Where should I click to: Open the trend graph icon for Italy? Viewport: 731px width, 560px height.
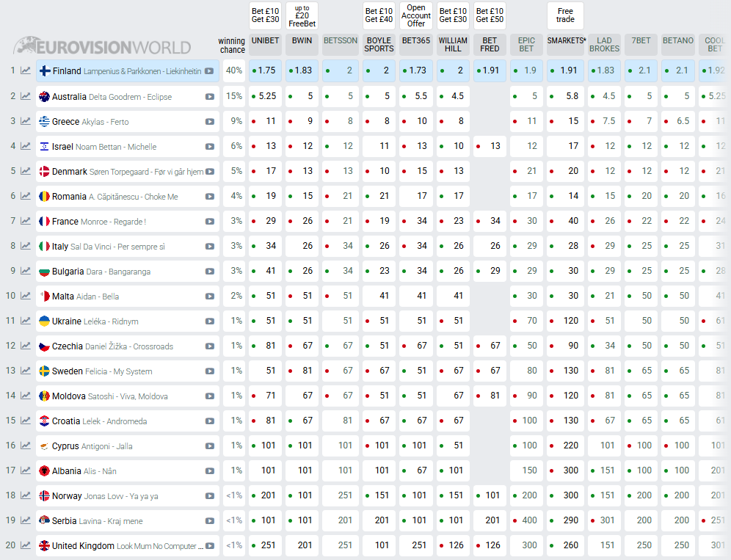tap(26, 246)
